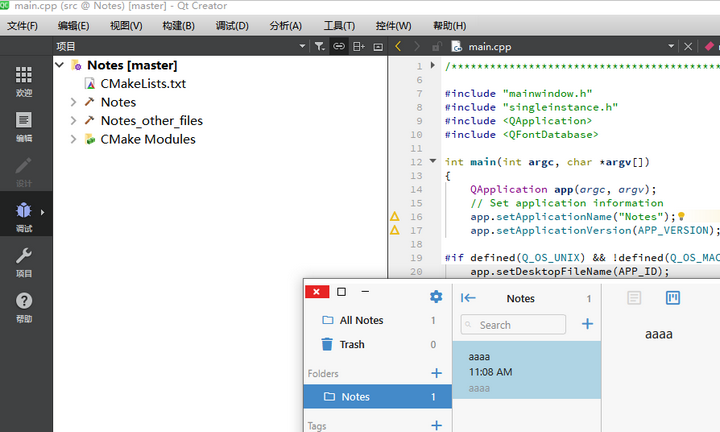
Task: Open Projects (项目) mode in sidebar
Action: coord(24,262)
